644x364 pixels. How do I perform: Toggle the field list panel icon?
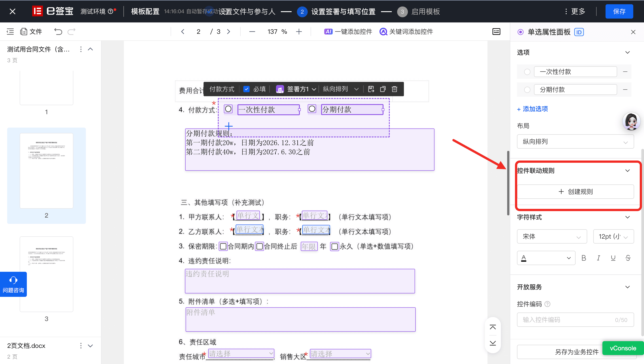tap(496, 32)
